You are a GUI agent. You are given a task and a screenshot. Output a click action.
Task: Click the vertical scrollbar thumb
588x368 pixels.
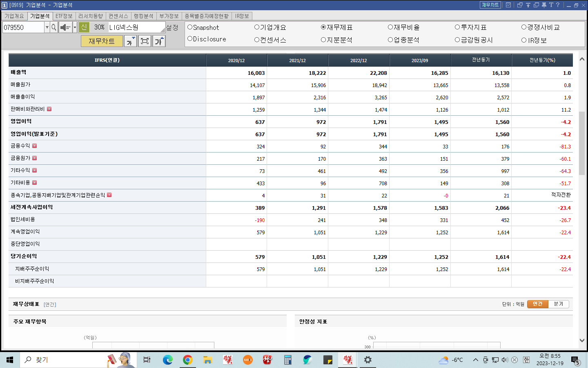pos(582,143)
